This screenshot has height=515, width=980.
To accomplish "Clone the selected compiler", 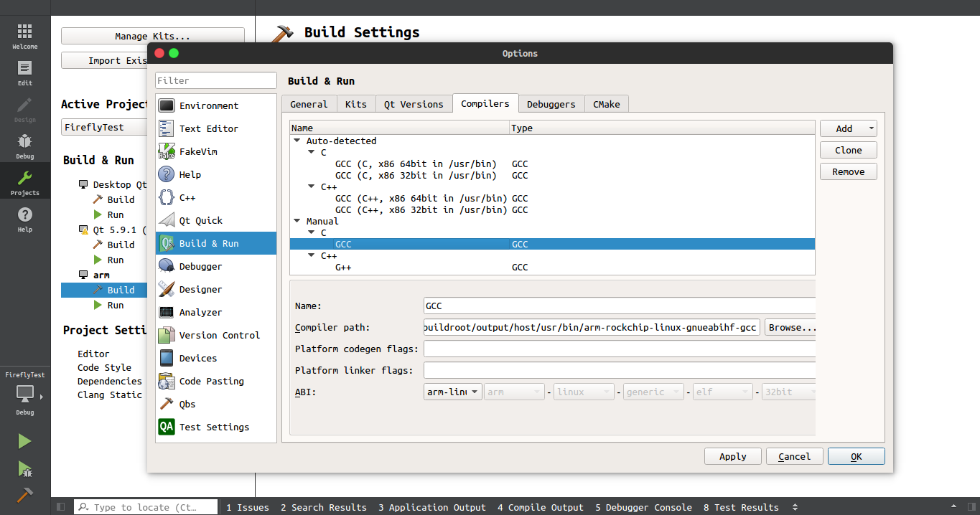I will (x=849, y=150).
